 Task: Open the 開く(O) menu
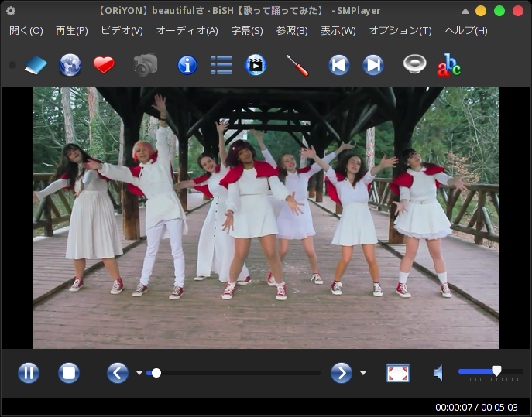coord(26,31)
